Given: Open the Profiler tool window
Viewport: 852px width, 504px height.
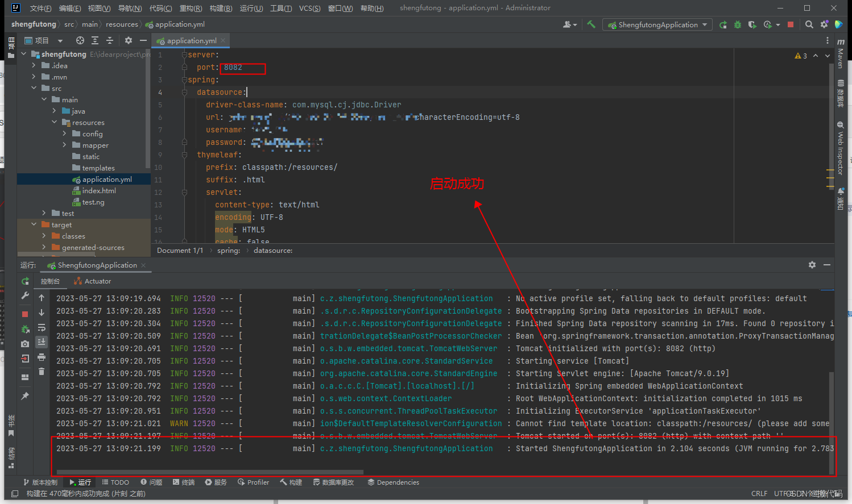Looking at the screenshot, I should pyautogui.click(x=254, y=482).
